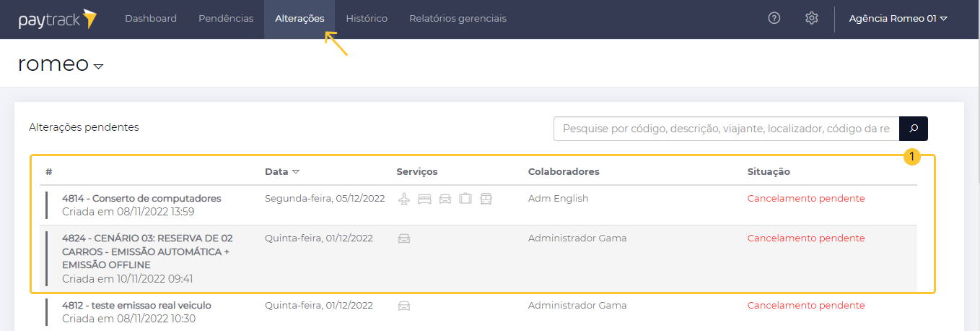Click the airplane service icon for request 4814

click(x=404, y=199)
